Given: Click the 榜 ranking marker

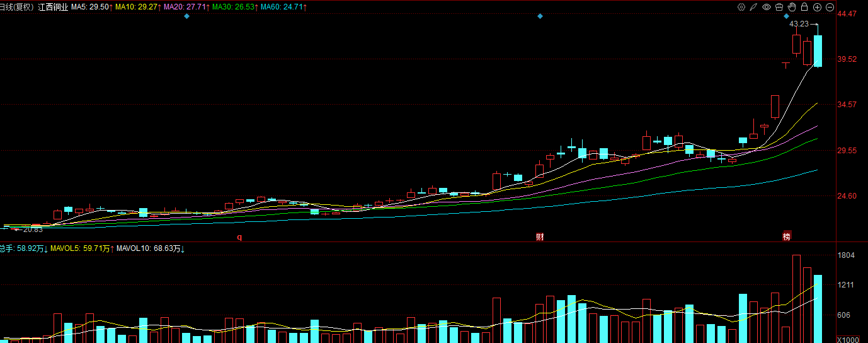Looking at the screenshot, I should tap(786, 236).
